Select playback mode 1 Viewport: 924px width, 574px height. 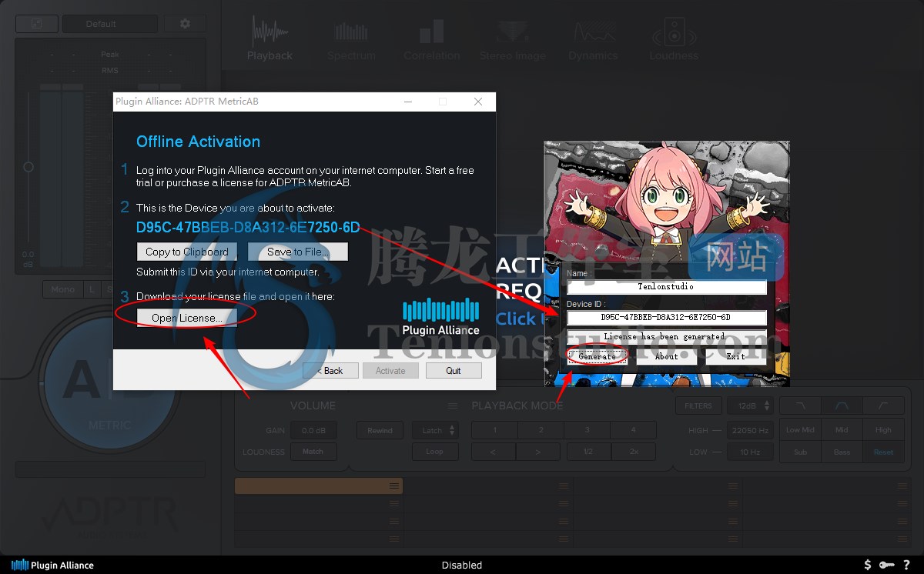coord(495,430)
